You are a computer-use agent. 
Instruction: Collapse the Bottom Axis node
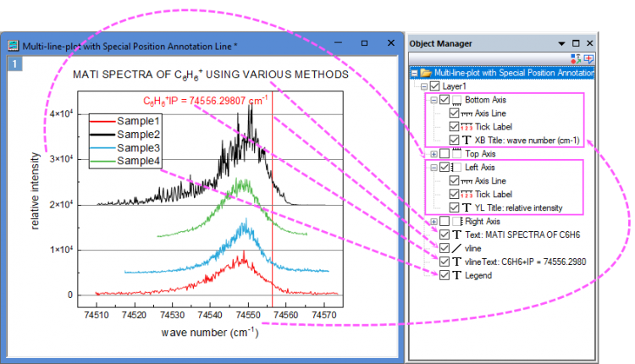click(x=434, y=100)
